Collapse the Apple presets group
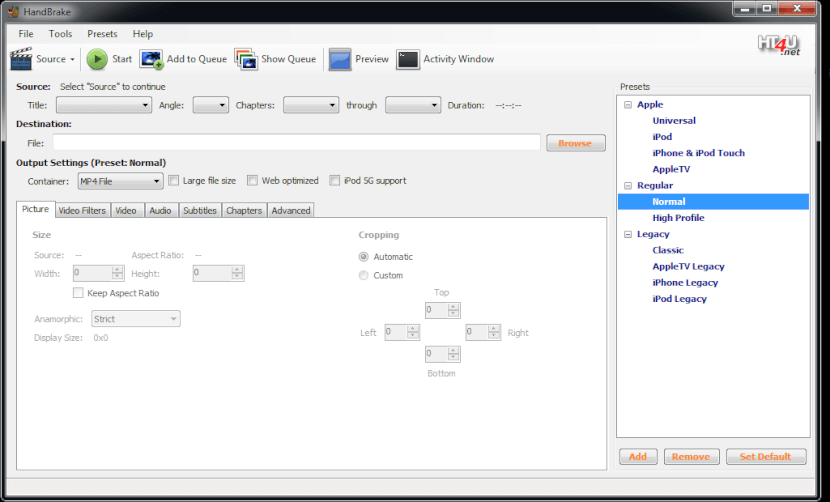 [x=628, y=105]
